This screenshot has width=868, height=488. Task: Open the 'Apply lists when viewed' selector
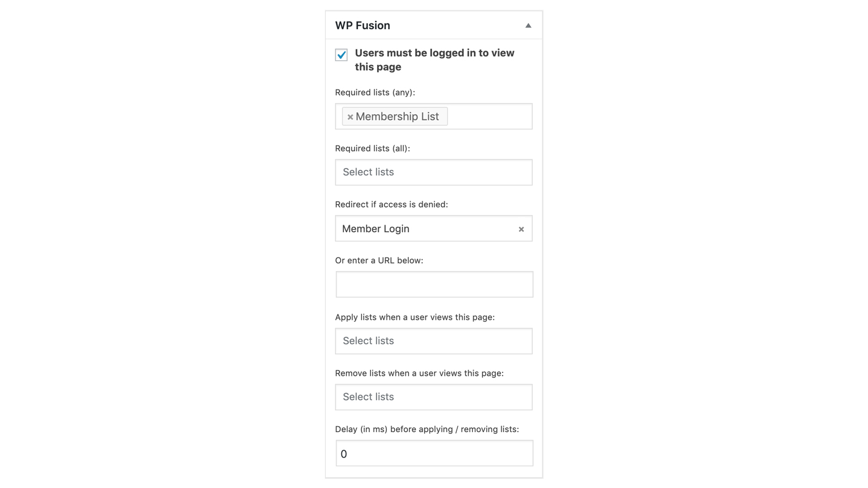pyautogui.click(x=433, y=341)
